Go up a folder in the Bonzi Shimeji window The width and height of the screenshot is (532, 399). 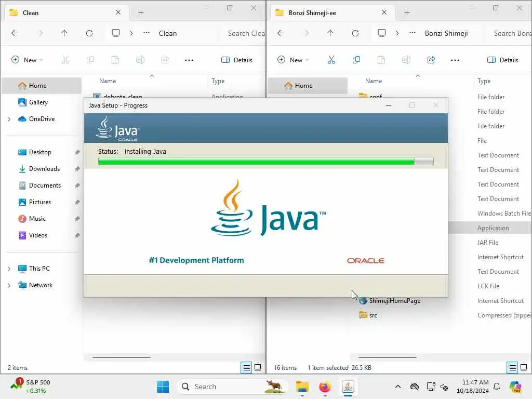[x=330, y=33]
